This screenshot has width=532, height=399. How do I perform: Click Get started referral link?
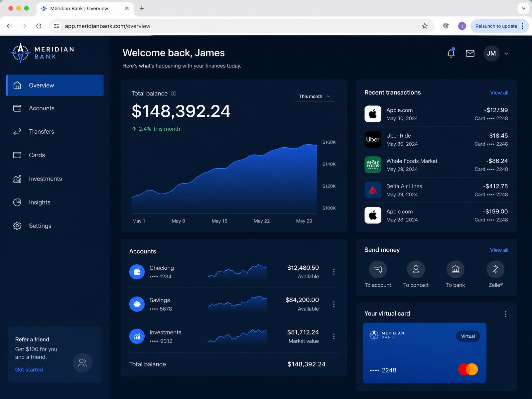point(29,370)
